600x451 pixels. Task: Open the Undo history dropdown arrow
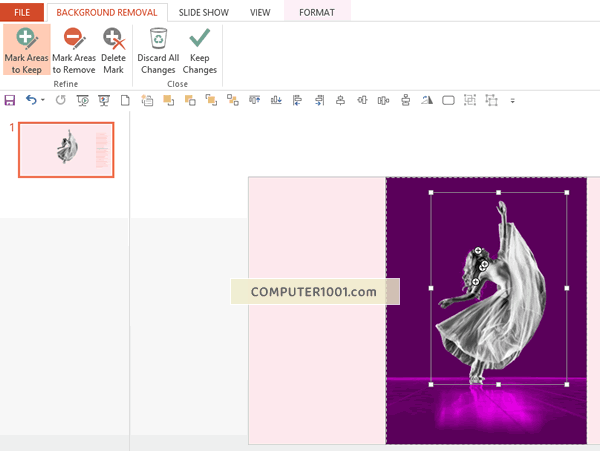[x=43, y=100]
